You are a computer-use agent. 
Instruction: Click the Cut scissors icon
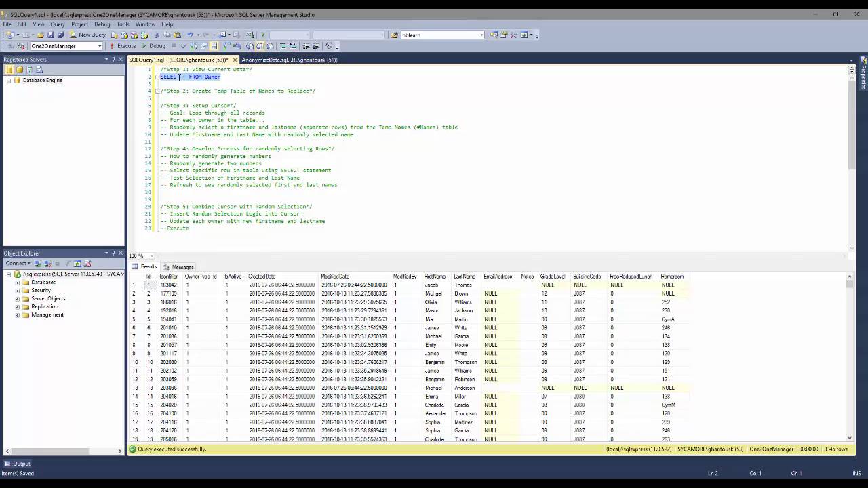point(157,35)
